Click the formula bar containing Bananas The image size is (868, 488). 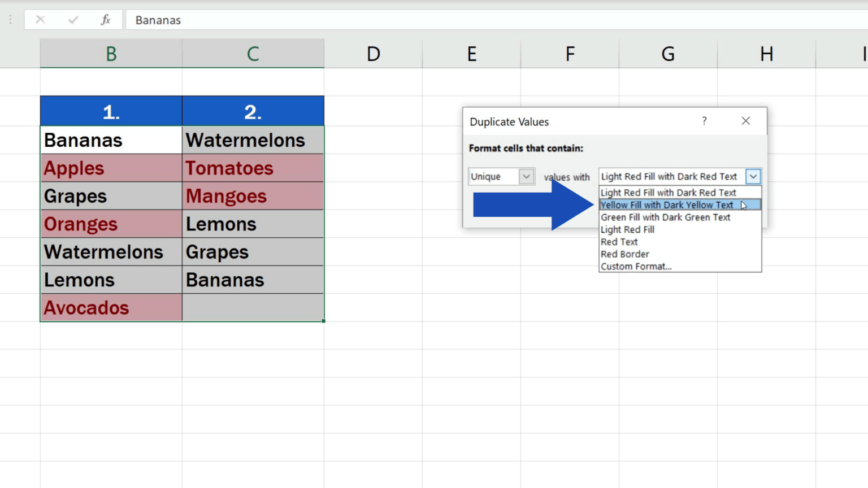coord(497,20)
